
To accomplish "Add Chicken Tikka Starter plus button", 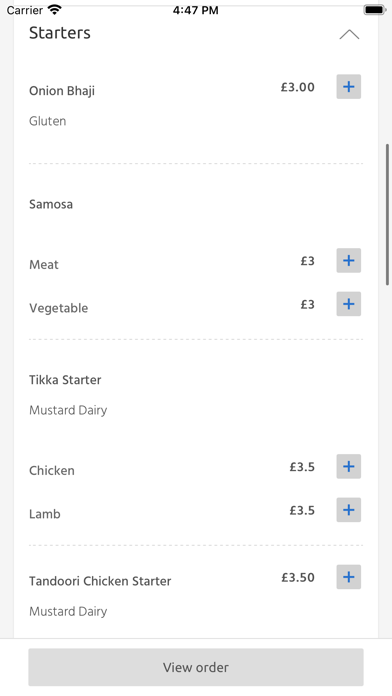I will coord(348,467).
